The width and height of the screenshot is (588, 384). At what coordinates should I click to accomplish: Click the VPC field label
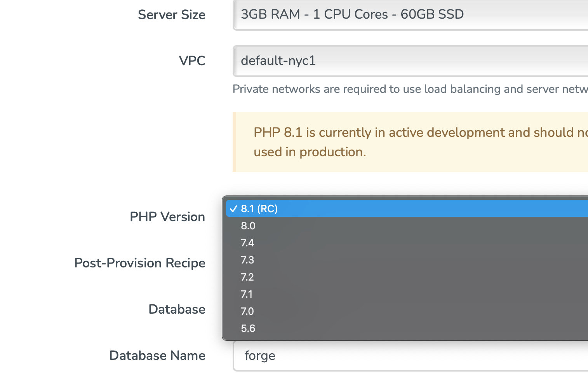pyautogui.click(x=192, y=61)
